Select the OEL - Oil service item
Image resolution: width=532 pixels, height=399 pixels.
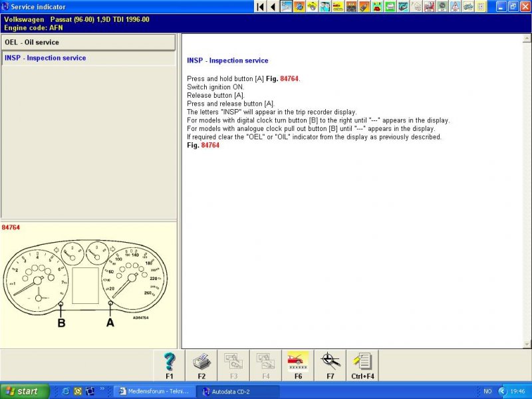tap(88, 43)
